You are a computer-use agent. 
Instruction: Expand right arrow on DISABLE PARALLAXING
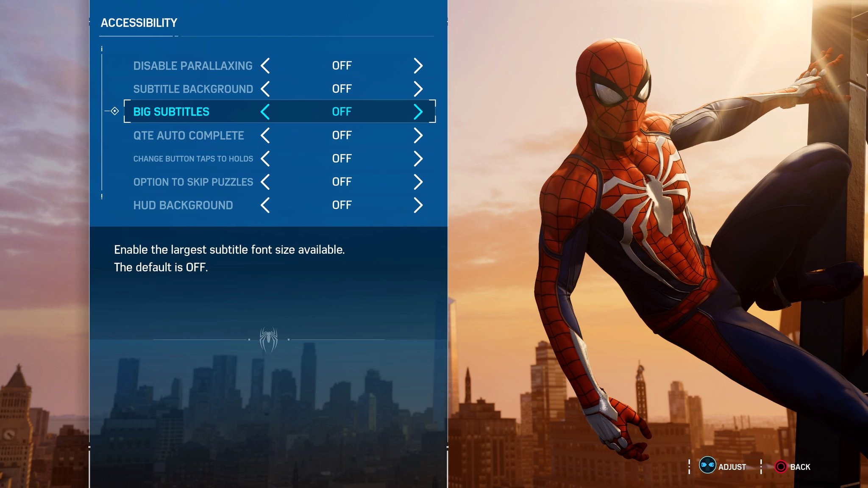418,65
